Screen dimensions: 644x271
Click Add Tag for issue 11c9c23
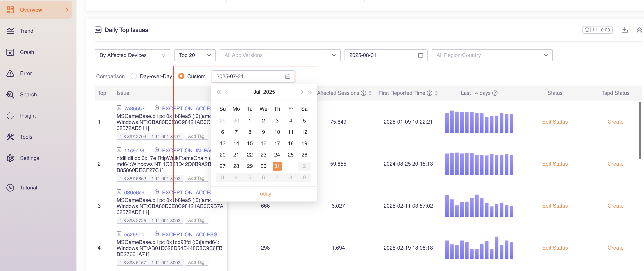(196, 178)
